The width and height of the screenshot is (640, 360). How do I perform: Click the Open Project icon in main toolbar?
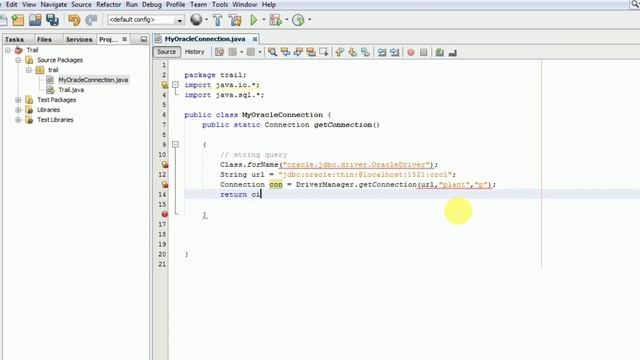tap(35, 20)
